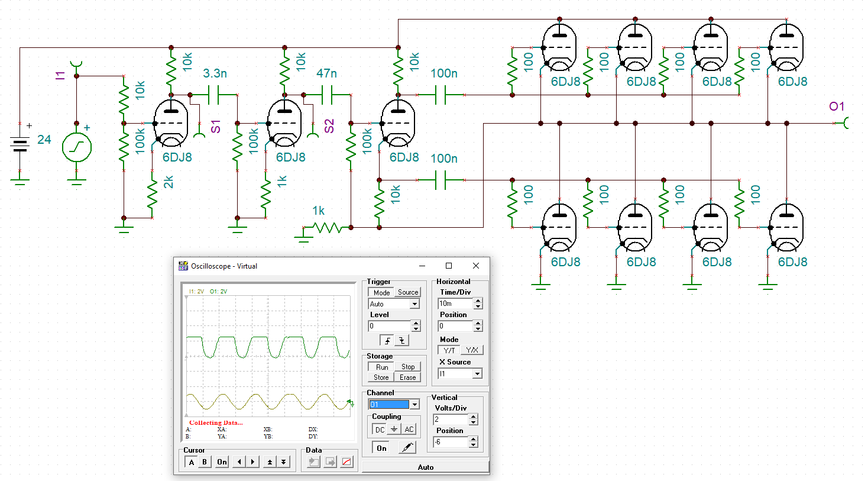The width and height of the screenshot is (868, 481).
Task: Increase Volts/Div with the up arrow
Action: coord(473,417)
